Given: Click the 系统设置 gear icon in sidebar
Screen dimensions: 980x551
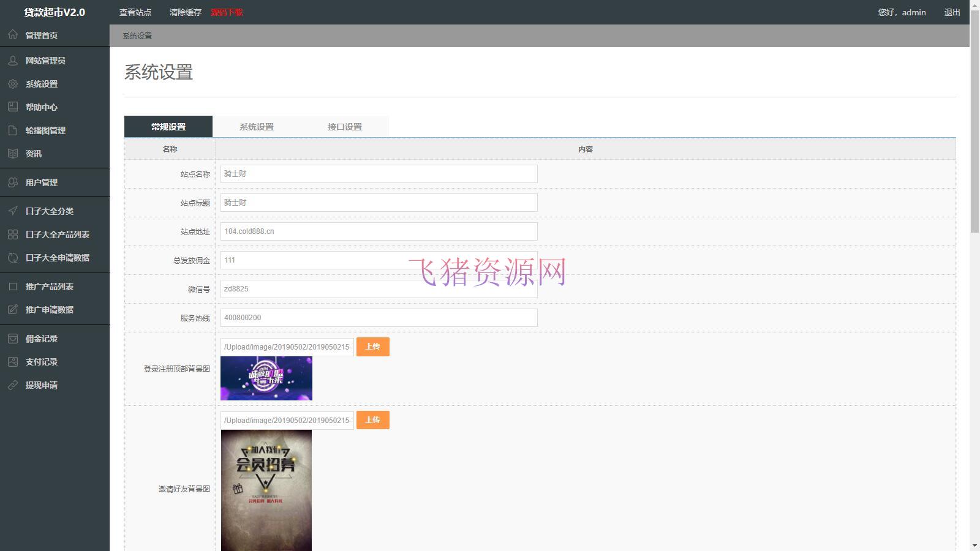Looking at the screenshot, I should point(12,84).
